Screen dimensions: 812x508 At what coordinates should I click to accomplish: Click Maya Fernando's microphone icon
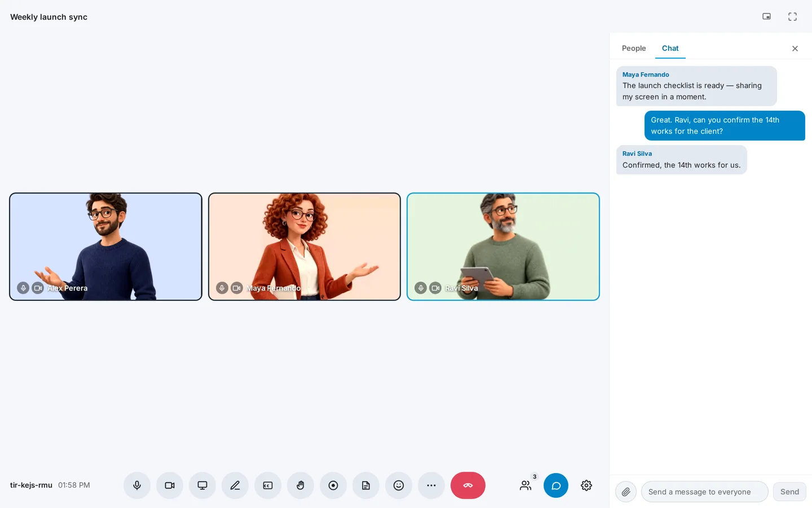pos(222,288)
